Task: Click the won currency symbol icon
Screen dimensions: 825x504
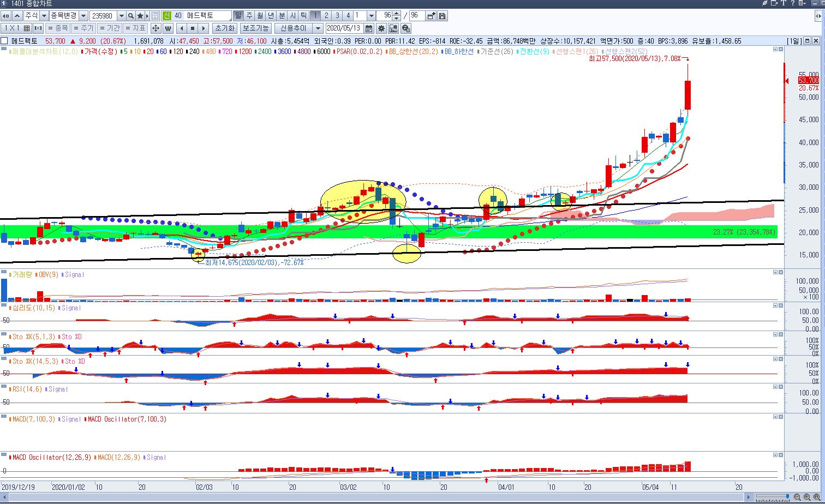Action: point(168,28)
